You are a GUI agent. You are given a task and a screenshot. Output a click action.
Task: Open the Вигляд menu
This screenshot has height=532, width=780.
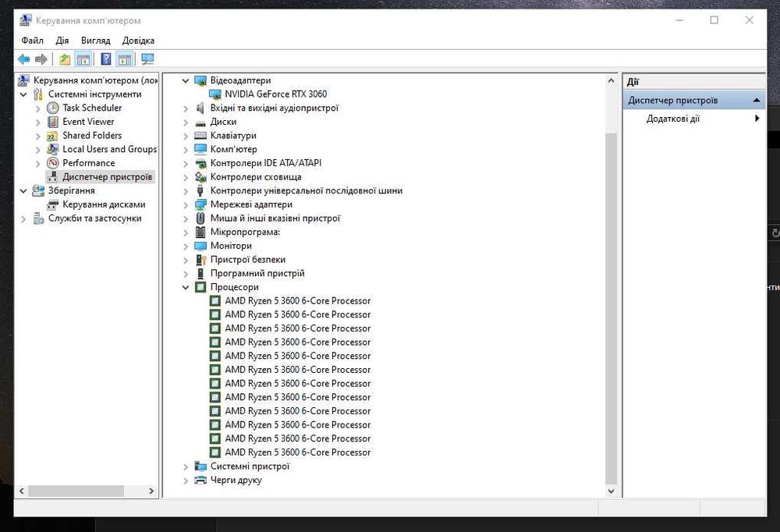[95, 41]
